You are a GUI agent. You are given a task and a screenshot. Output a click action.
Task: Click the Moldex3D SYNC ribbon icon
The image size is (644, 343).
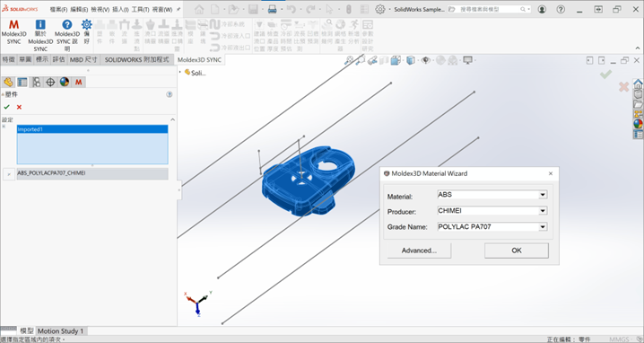13,31
